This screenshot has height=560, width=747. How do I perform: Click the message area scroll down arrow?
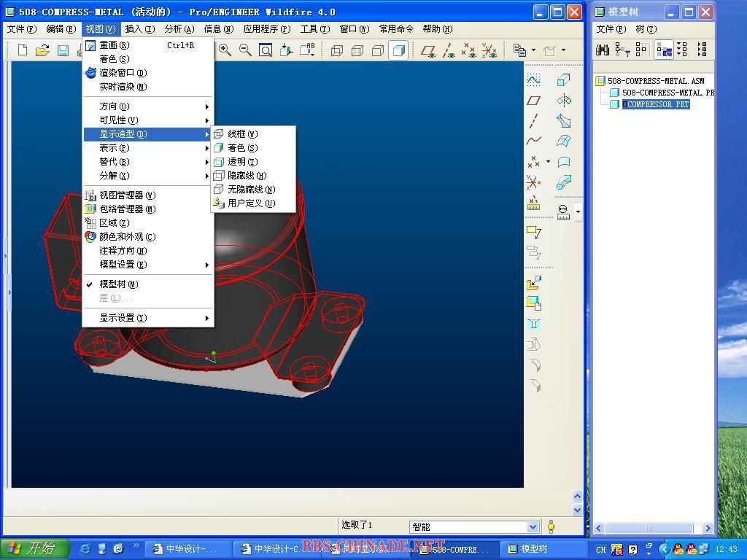point(578,510)
